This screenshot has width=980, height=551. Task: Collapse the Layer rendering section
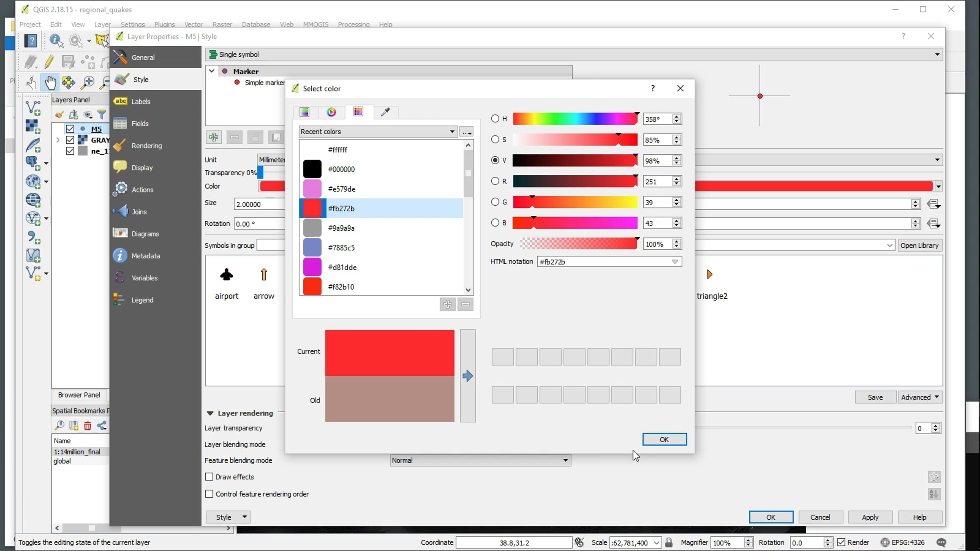tap(210, 413)
